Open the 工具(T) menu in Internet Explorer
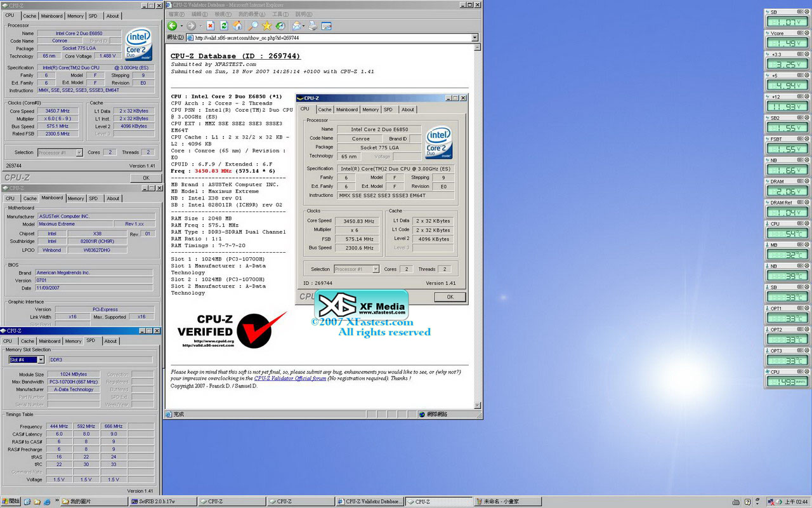 [280, 14]
